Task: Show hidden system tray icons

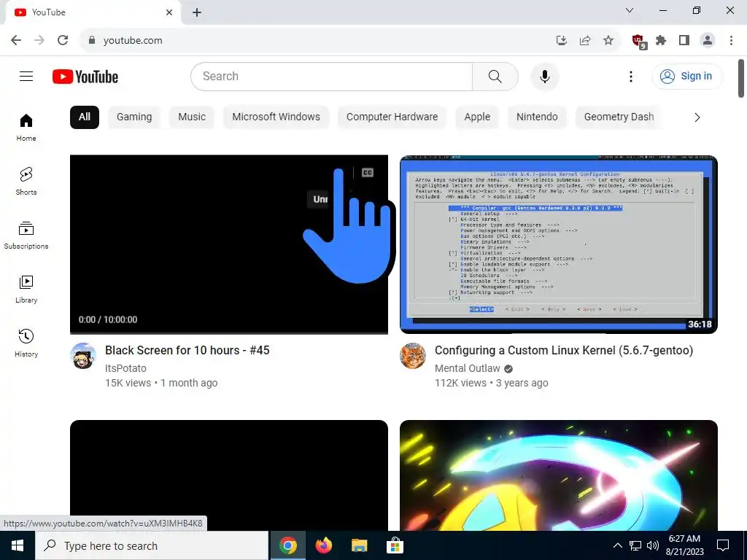Action: coord(617,545)
